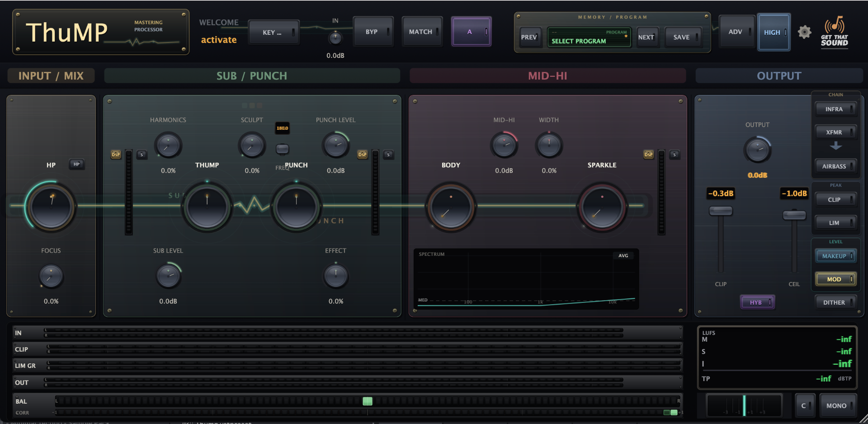Toggle the BYP bypass button
The height and width of the screenshot is (424, 868).
point(373,32)
